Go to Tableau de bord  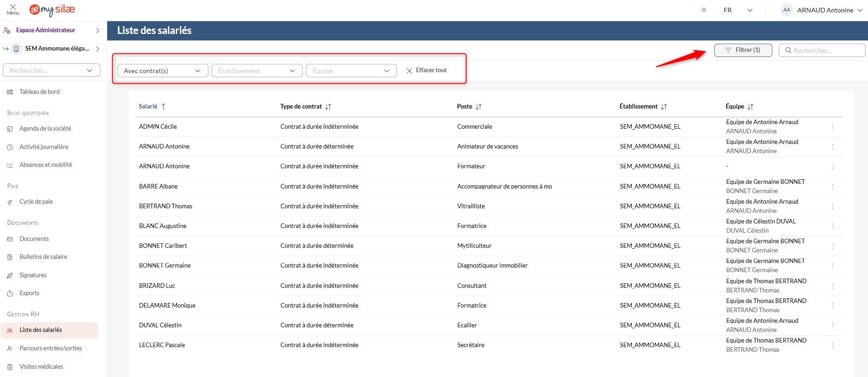tap(40, 92)
